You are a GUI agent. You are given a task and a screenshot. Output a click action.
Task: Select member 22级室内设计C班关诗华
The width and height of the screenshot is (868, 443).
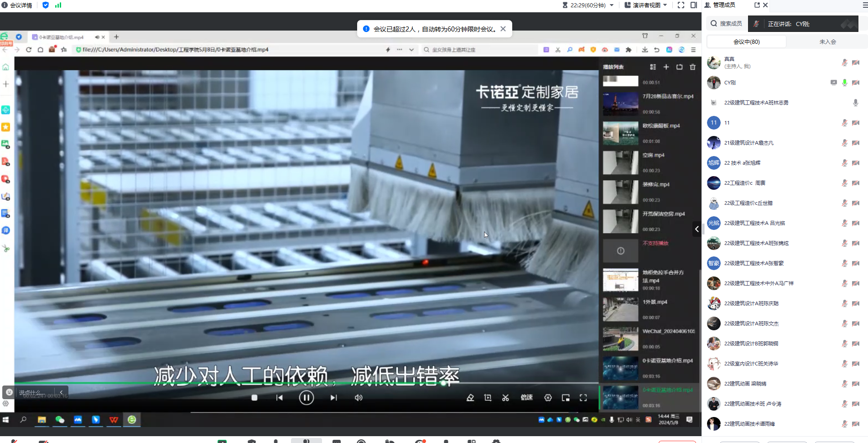tap(785, 364)
